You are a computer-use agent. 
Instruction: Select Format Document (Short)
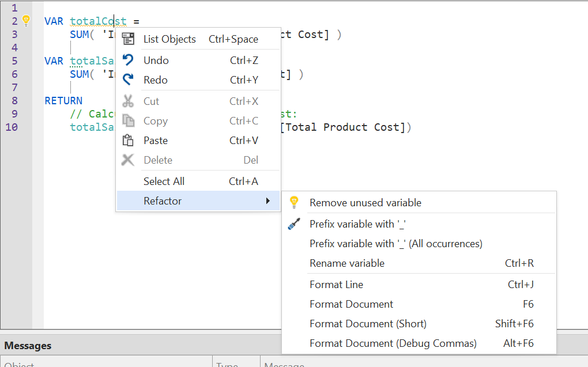pos(368,324)
